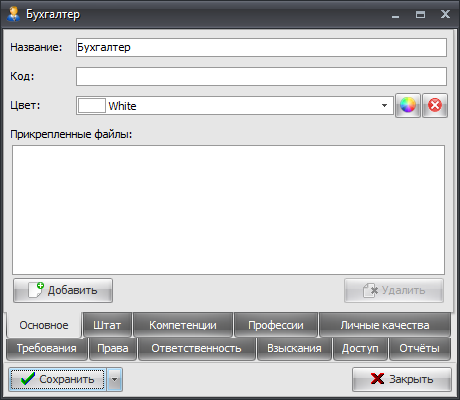Go to Личные качества tab
460x400 pixels.
385,325
